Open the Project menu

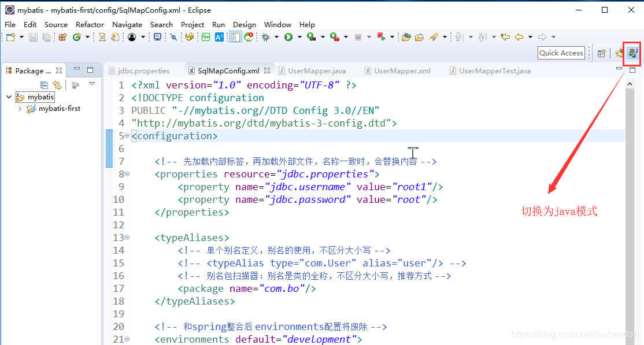192,24
